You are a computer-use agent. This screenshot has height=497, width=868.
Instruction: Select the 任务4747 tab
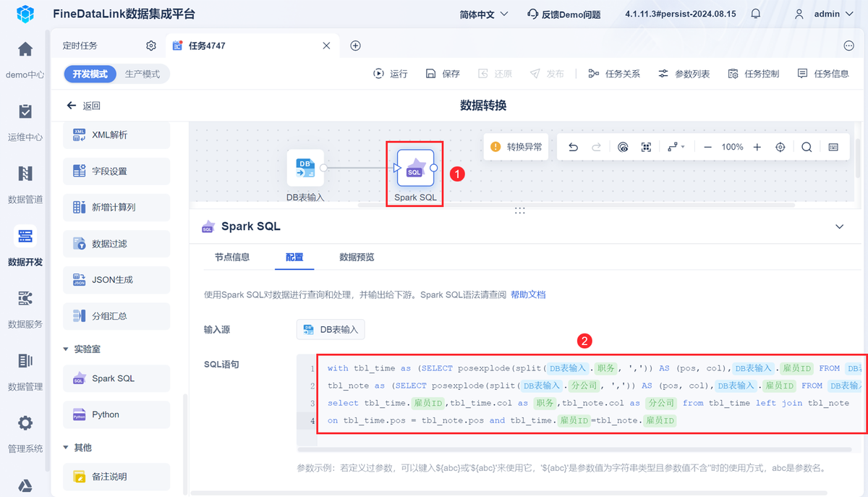coord(207,46)
